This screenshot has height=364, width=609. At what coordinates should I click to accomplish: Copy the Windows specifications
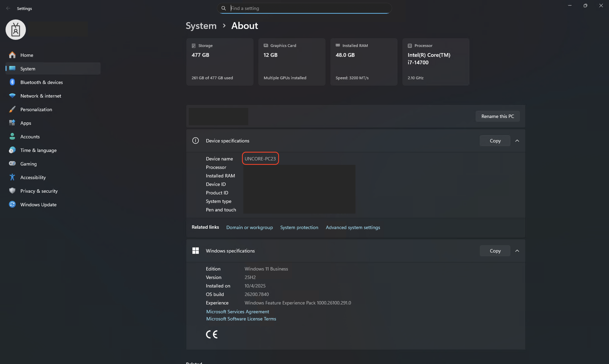[x=495, y=251]
